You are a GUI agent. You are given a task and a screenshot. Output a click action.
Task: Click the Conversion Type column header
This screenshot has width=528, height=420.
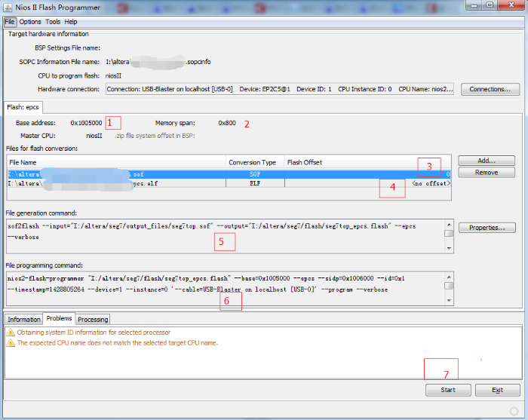point(254,162)
